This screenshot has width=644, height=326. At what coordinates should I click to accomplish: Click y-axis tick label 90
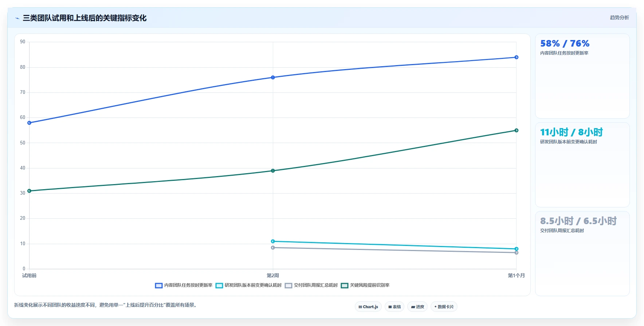click(x=23, y=42)
